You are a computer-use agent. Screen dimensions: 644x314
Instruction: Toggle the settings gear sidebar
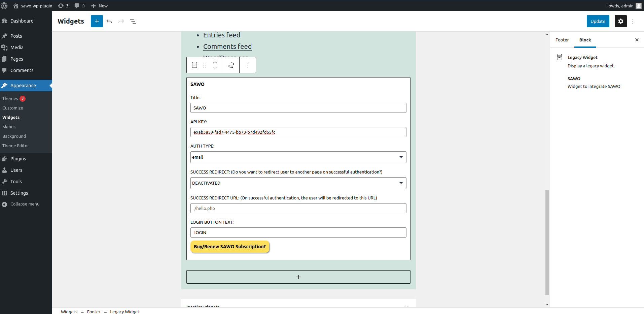pos(621,21)
